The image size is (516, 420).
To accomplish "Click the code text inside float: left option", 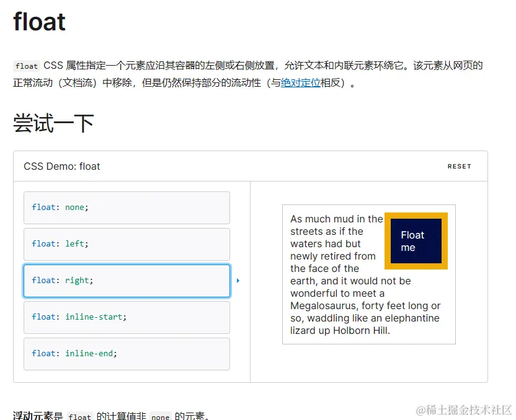I will coord(60,244).
